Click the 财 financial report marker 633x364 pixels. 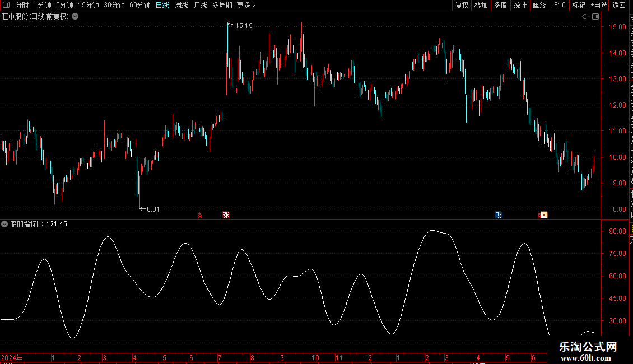(499, 215)
